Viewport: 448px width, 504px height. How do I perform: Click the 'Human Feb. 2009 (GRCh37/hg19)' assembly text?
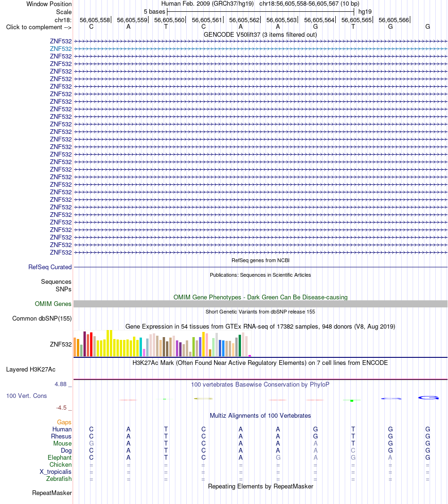[207, 4]
